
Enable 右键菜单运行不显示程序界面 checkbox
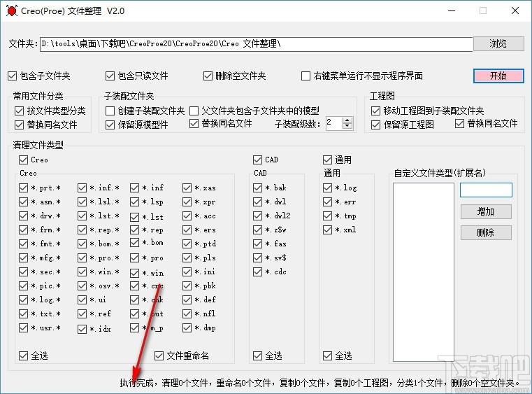click(x=305, y=76)
